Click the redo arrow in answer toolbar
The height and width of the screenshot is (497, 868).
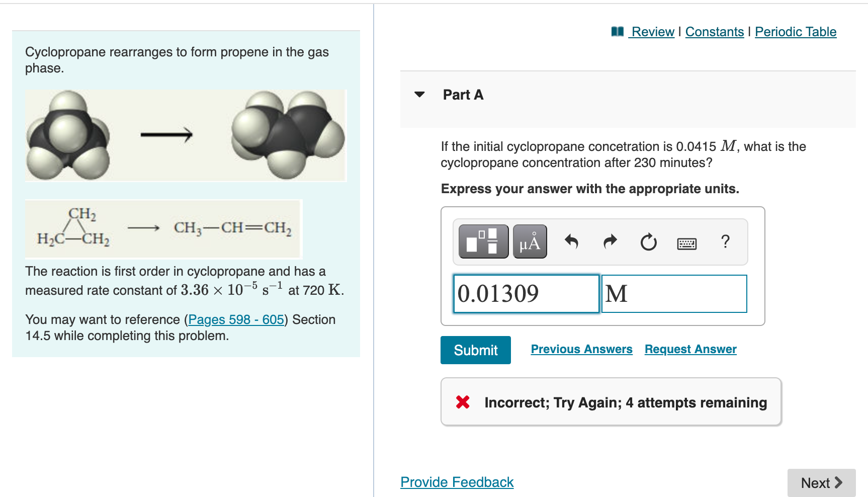610,242
